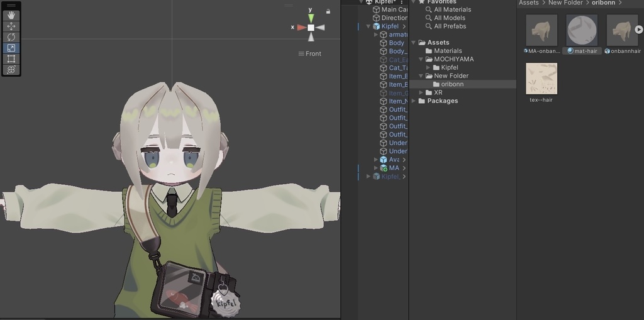Image resolution: width=644 pixels, height=320 pixels.
Task: Open MA prefab with its right arrow
Action: coord(404,168)
